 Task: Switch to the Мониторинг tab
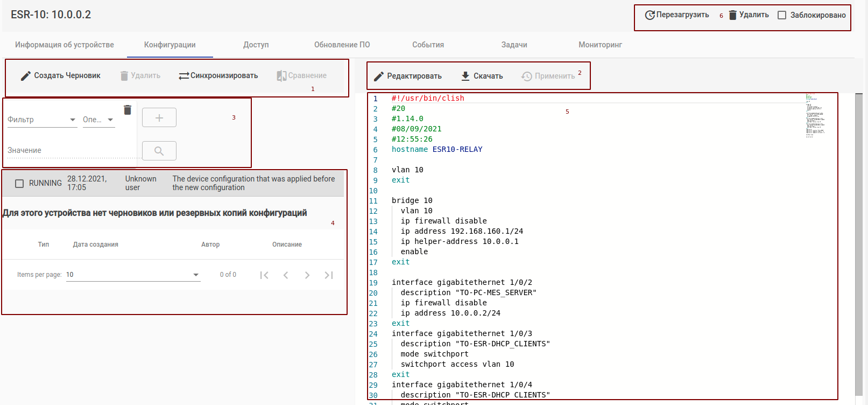click(600, 45)
